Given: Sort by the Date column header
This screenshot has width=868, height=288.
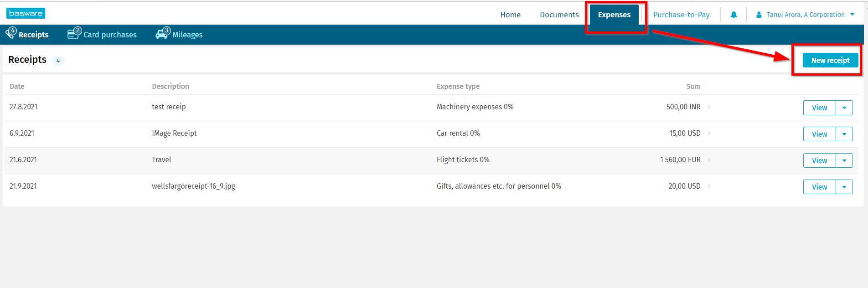Looking at the screenshot, I should pos(17,87).
